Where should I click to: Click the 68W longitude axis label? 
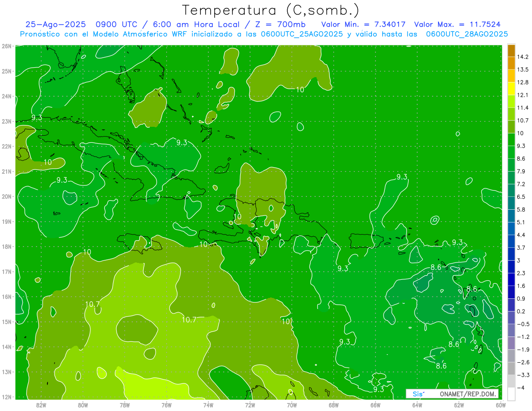click(333, 405)
